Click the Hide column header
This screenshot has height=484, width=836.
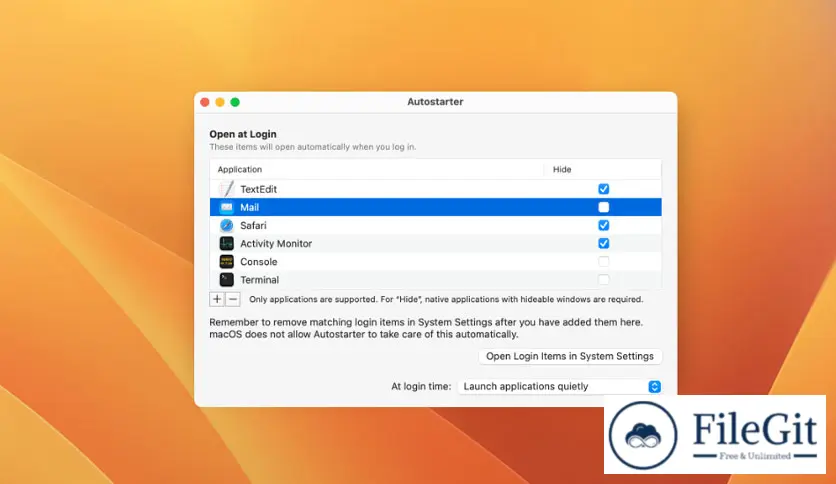[x=562, y=169]
